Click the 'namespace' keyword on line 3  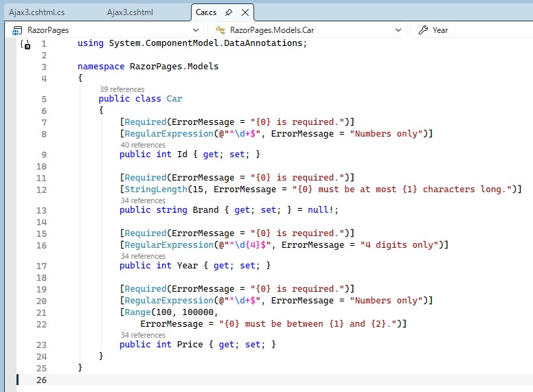(x=101, y=67)
